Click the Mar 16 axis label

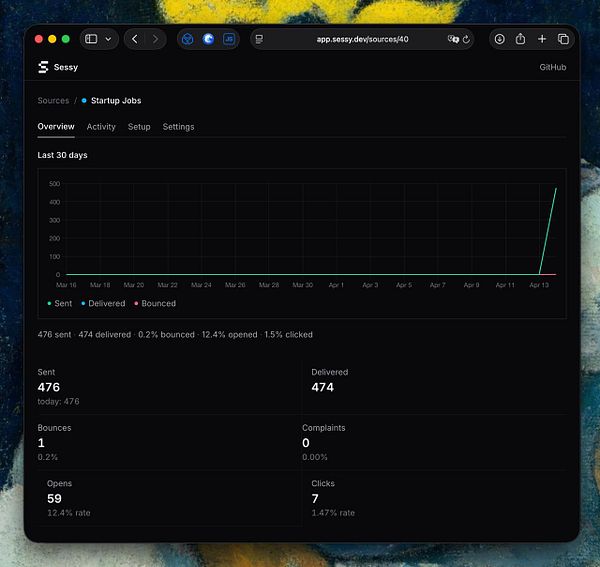(66, 285)
